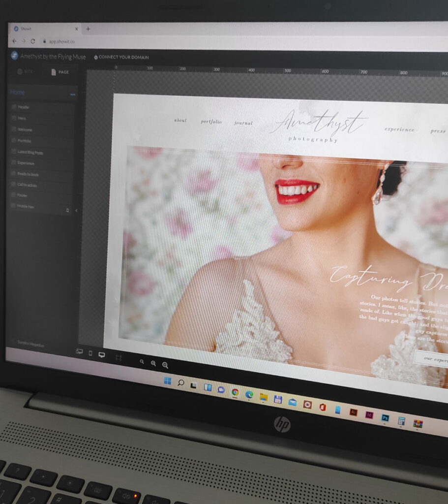This screenshot has width=448, height=504.
Task: Close the Showit browser tab
Action: point(76,29)
